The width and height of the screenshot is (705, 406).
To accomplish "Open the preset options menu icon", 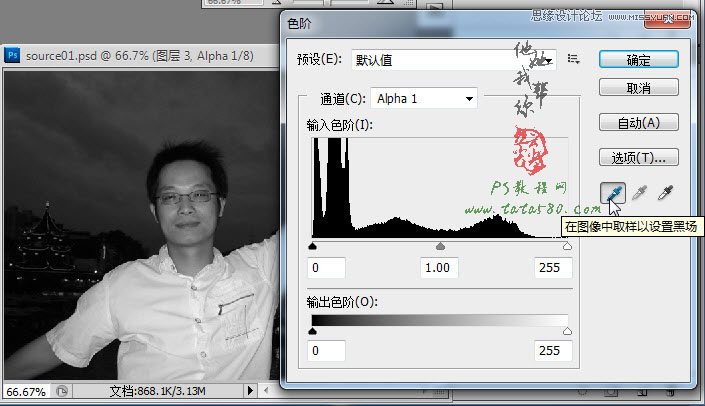I will click(x=573, y=59).
